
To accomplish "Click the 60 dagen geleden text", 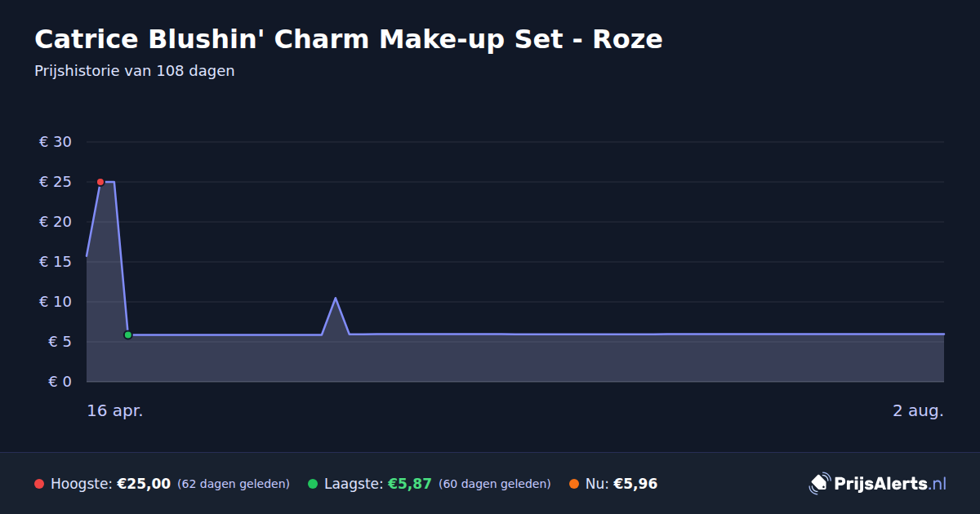I will coord(495,484).
